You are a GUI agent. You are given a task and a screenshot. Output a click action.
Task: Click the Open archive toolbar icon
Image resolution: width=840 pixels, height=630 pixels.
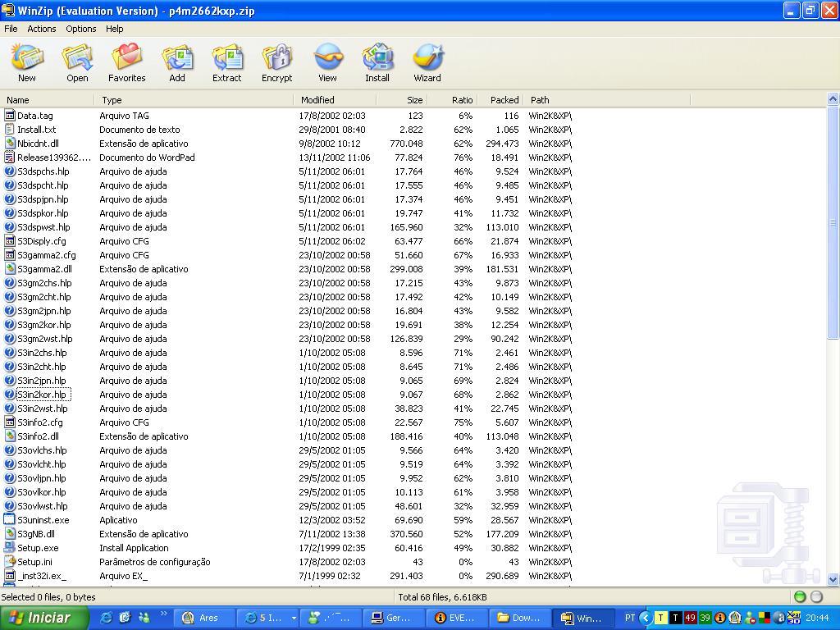tap(77, 62)
